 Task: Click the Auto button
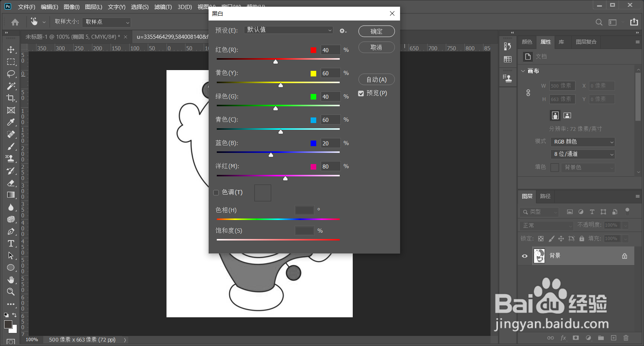377,79
